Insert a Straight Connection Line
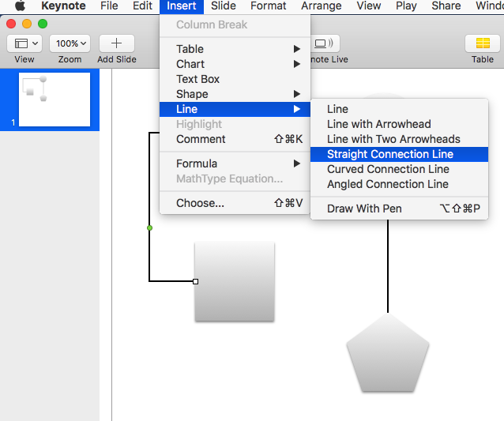Screen dimensions: 504x421 [399, 154]
